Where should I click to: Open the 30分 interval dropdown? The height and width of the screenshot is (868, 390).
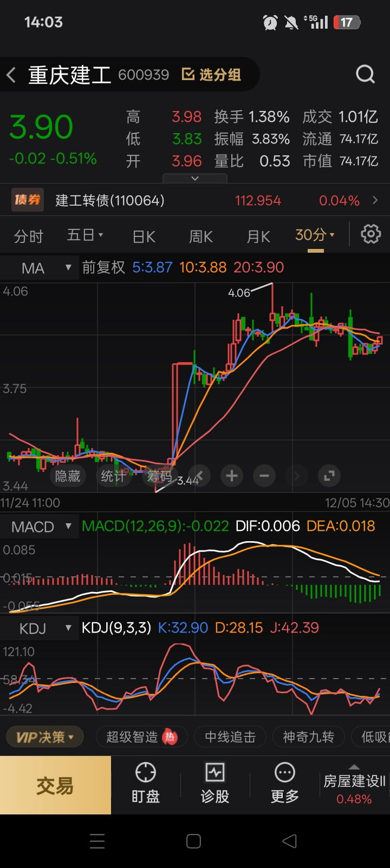(x=315, y=235)
